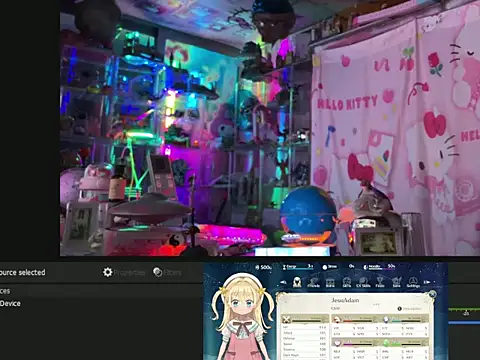Image resolution: width=480 pixels, height=360 pixels.
Task: Click the red stat group icon
Action: 337,319
